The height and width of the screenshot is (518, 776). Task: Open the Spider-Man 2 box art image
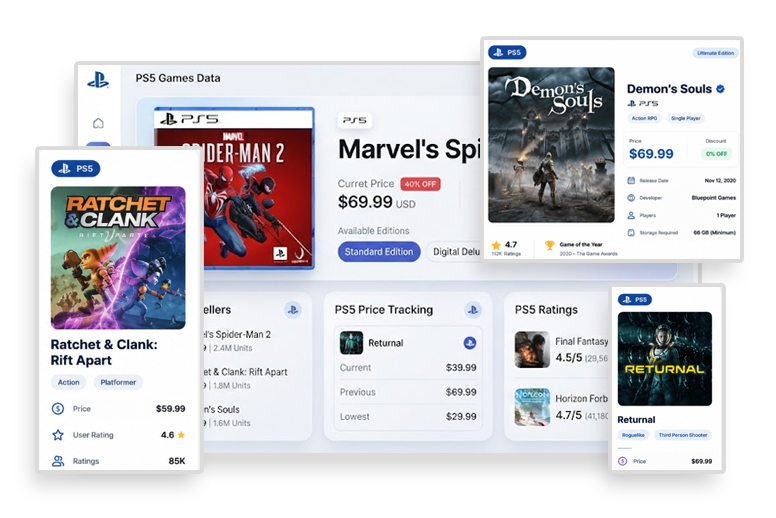pos(234,188)
